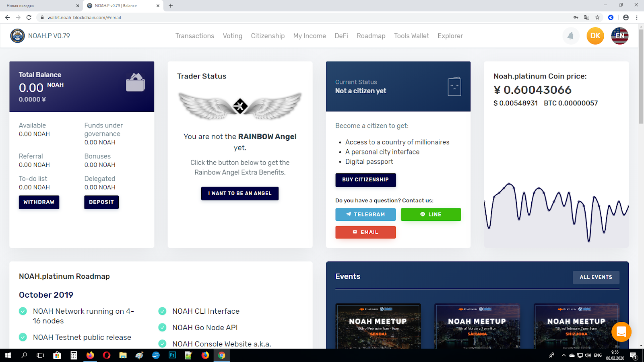Click the browser address bar URL
This screenshot has width=644, height=362.
[84, 17]
